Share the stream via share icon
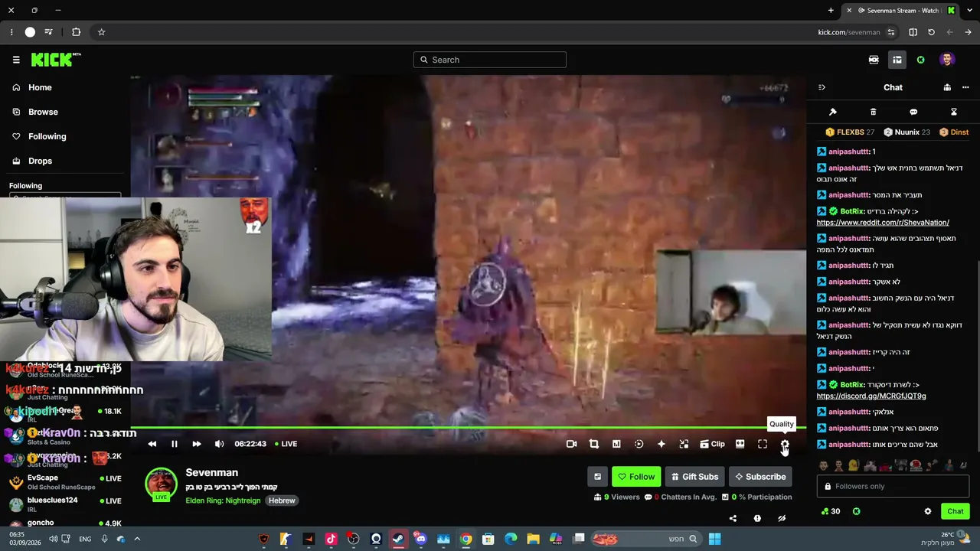Screen dimensions: 980x551 click(x=733, y=518)
